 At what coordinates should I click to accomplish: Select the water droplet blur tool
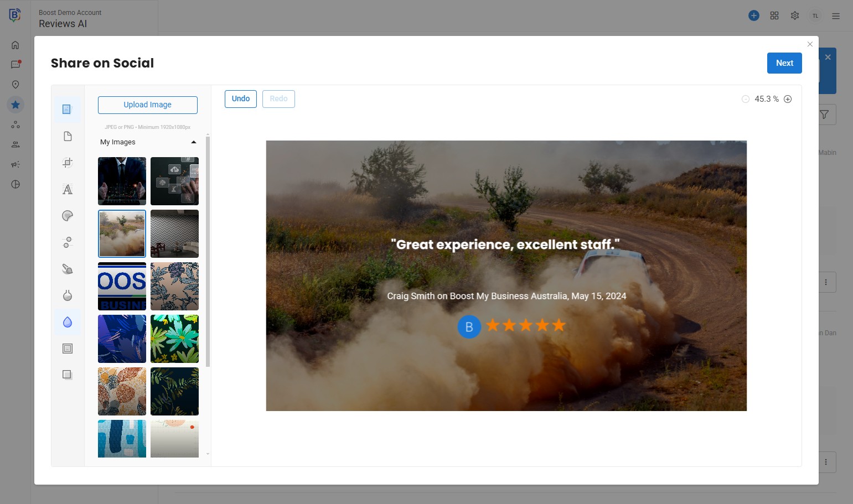[x=68, y=322]
